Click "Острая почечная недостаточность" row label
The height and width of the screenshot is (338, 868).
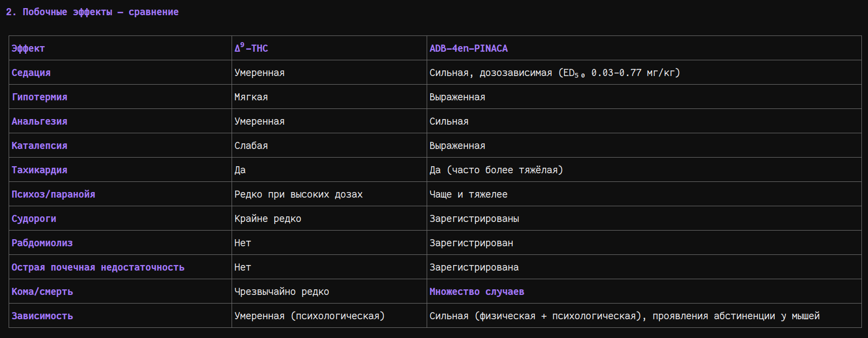click(x=98, y=268)
